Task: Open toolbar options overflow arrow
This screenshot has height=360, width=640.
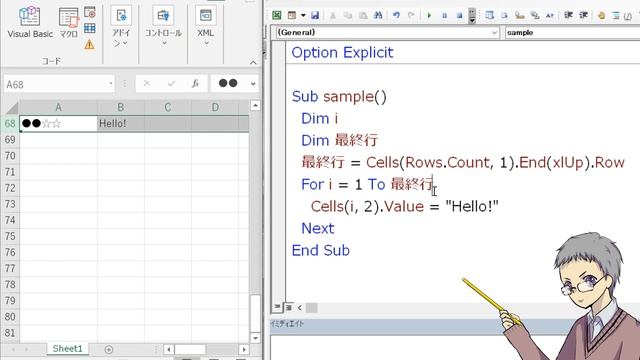Action: tap(472, 16)
